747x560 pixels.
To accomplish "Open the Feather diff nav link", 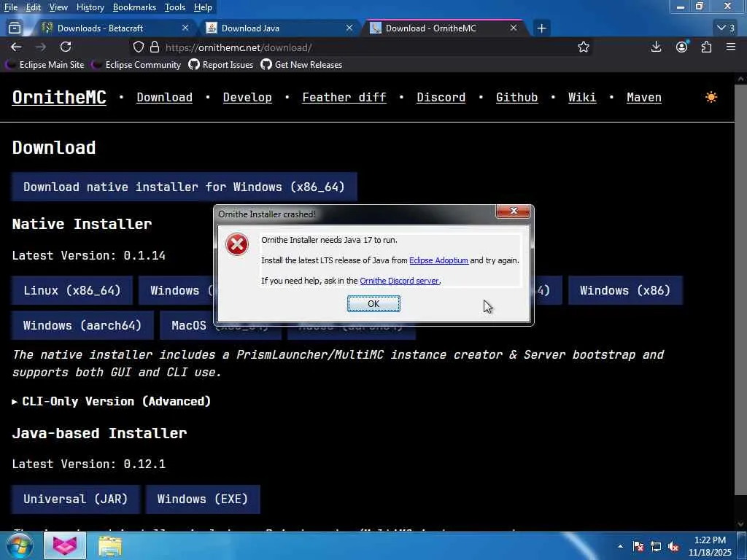I will (x=344, y=97).
